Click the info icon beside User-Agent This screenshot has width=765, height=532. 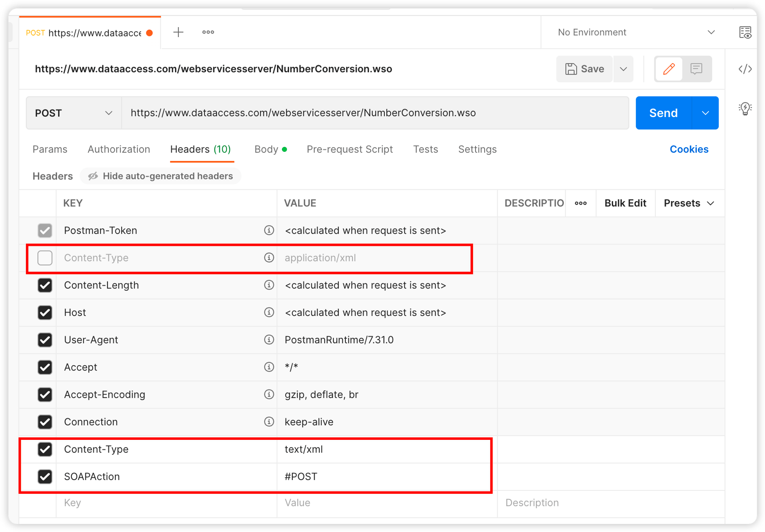click(269, 340)
